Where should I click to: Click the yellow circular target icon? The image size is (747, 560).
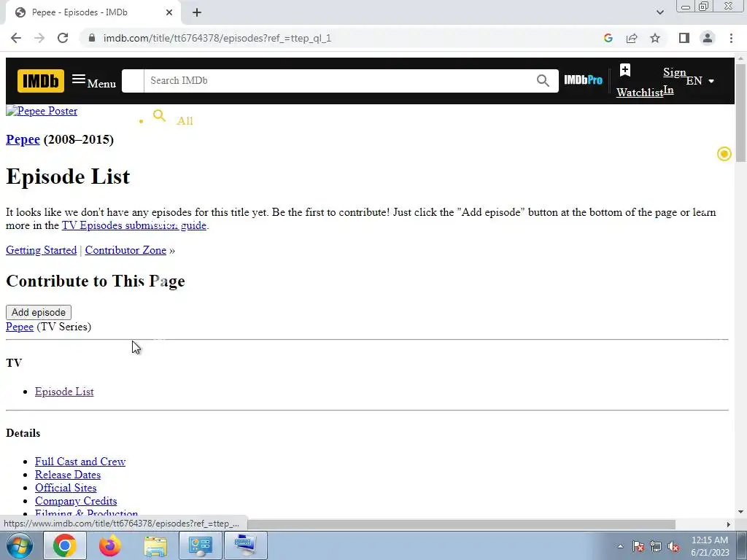click(x=724, y=154)
